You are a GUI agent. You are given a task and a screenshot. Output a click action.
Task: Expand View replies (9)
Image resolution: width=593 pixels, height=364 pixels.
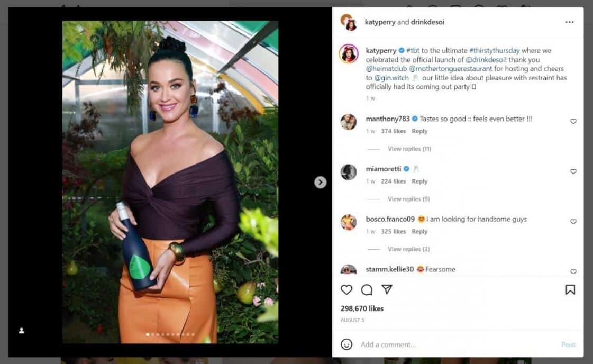408,198
